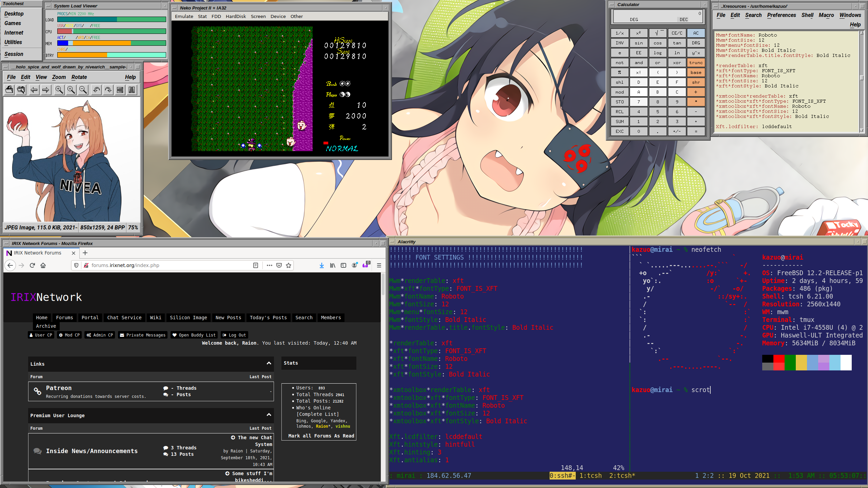
Task: Click the Log Out link on forum
Action: click(x=234, y=335)
